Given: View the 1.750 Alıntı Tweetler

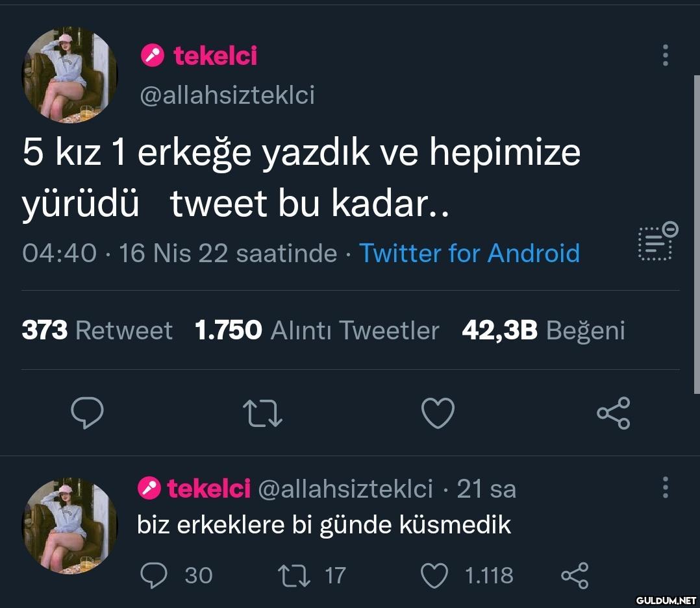Looking at the screenshot, I should click(x=317, y=331).
